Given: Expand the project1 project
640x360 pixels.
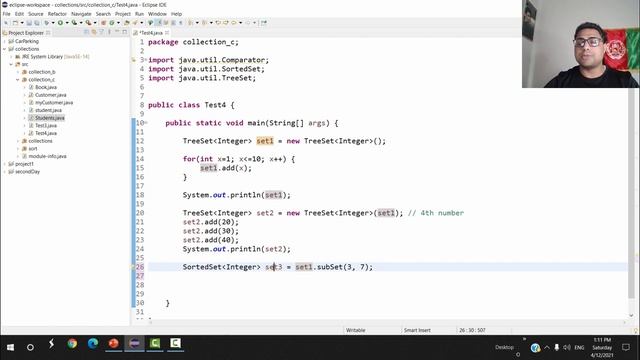Looking at the screenshot, I should pos(4,164).
